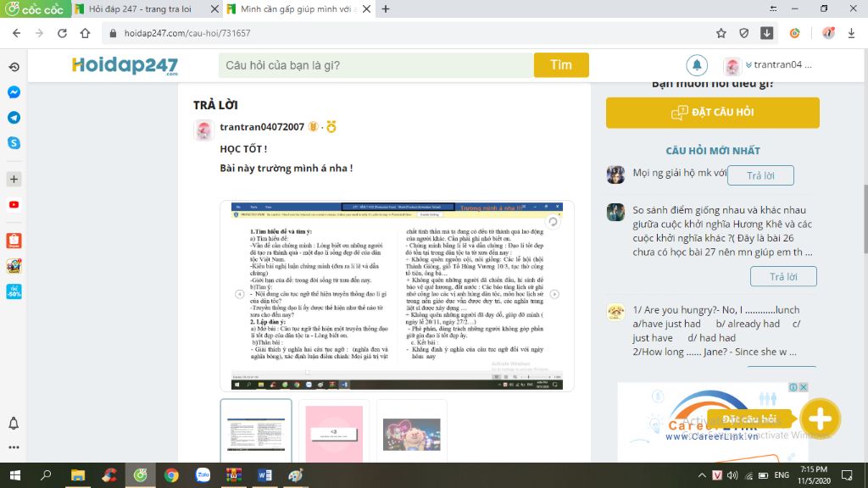Go back to the previous page
This screenshot has height=488, width=868.
tap(17, 33)
